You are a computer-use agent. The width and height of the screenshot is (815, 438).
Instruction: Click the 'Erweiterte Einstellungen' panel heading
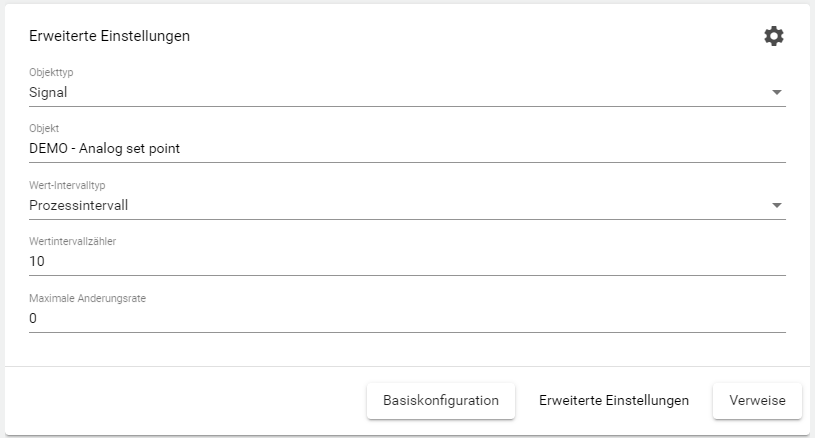[x=110, y=37]
